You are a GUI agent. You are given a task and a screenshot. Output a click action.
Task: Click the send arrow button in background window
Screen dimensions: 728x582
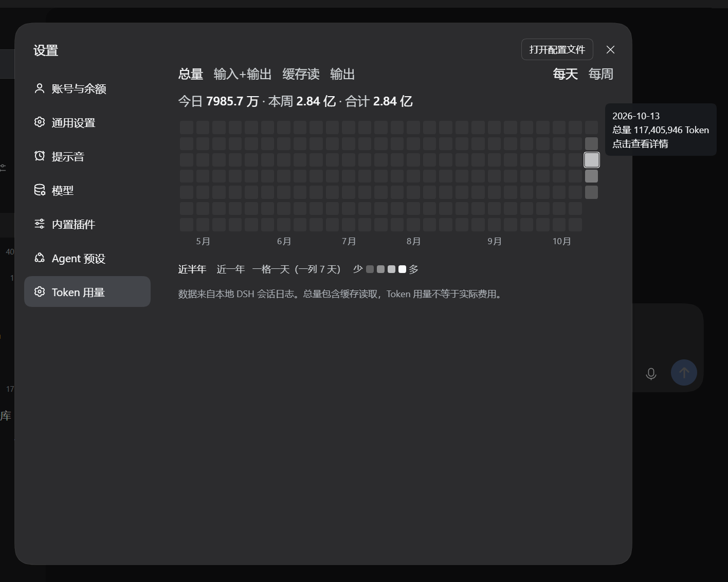coord(684,372)
